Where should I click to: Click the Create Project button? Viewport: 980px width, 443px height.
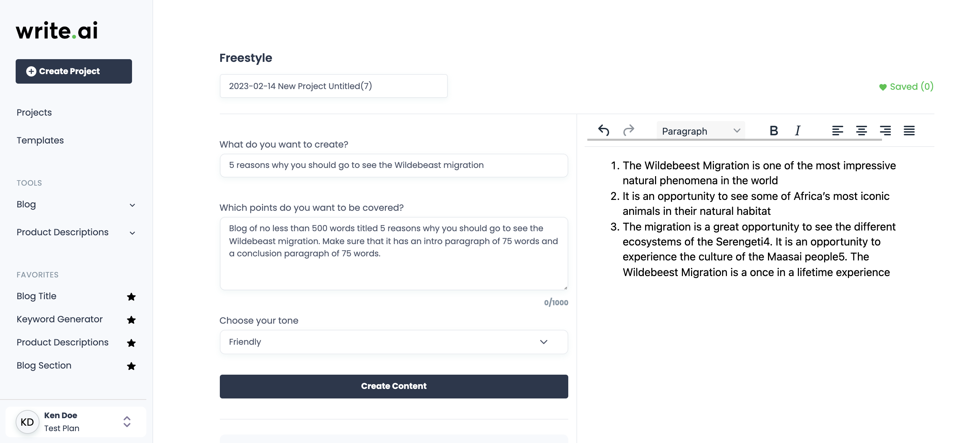(73, 71)
